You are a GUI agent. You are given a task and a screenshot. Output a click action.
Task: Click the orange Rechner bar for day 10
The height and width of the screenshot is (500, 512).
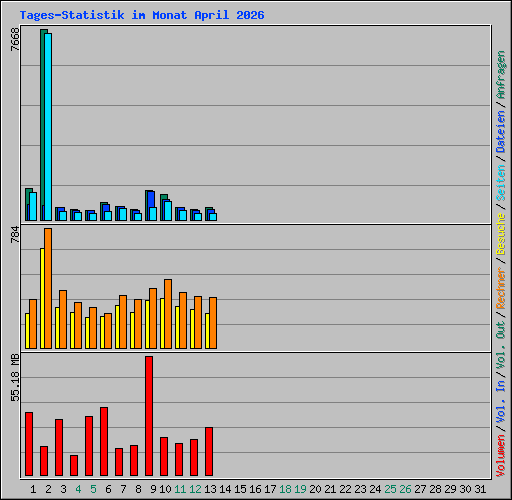[x=168, y=314]
